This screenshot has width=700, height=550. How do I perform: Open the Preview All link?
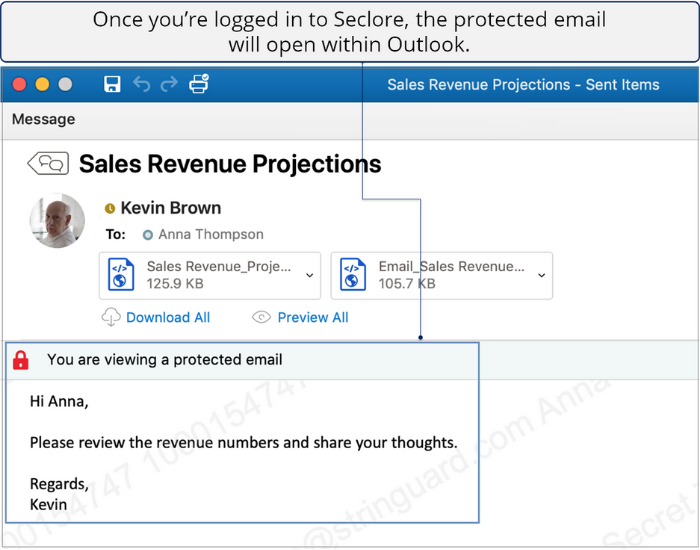click(x=313, y=317)
